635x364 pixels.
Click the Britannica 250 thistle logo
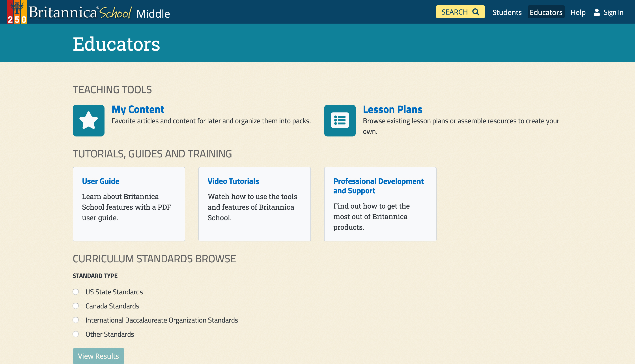pyautogui.click(x=17, y=12)
